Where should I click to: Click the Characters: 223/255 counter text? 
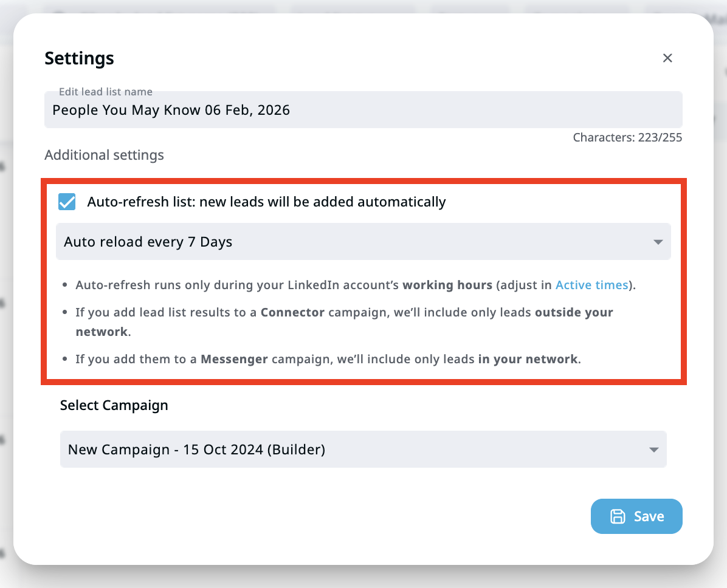click(627, 138)
